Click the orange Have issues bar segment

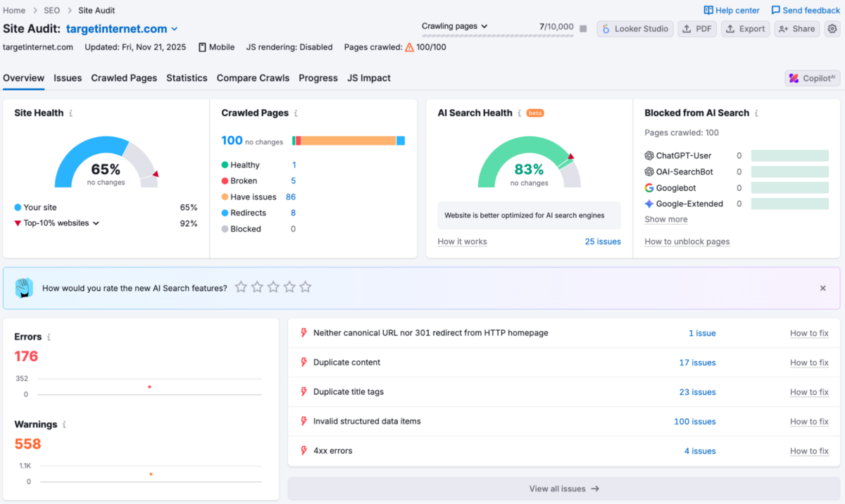[x=349, y=141]
